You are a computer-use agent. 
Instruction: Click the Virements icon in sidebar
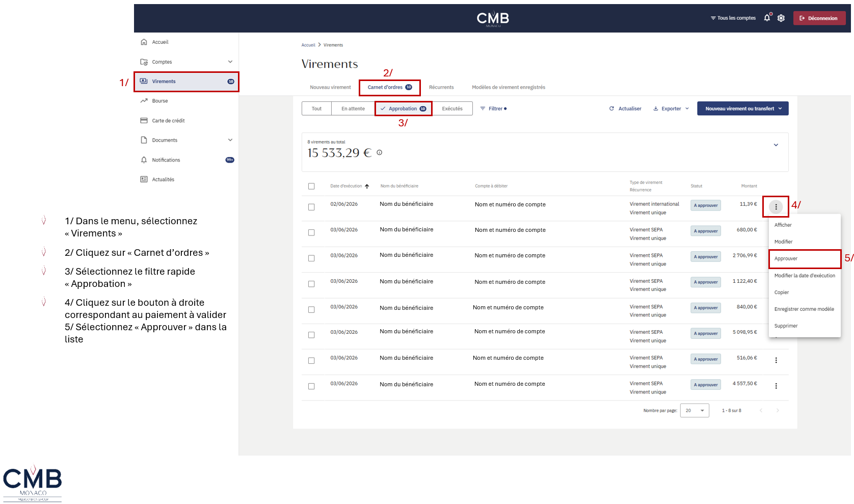144,81
